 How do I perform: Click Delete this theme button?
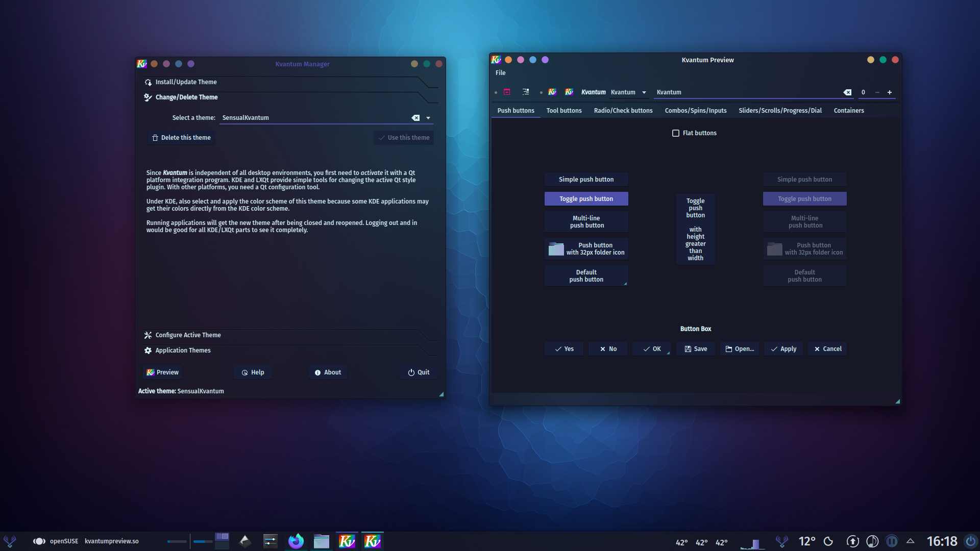tap(181, 138)
